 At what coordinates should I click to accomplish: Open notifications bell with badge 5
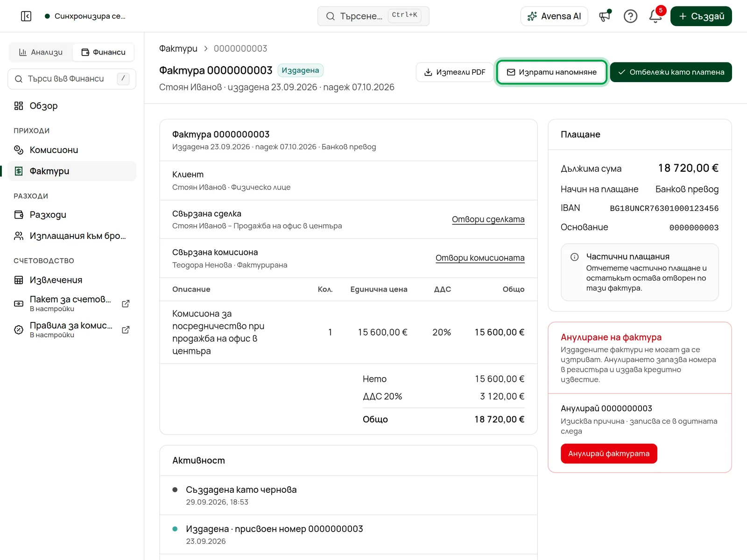(655, 16)
